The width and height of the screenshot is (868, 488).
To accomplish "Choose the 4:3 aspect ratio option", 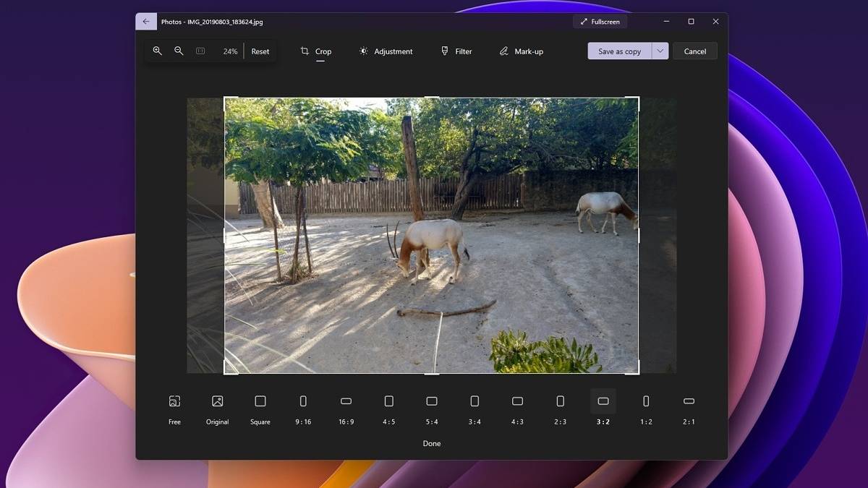I will pyautogui.click(x=517, y=402).
